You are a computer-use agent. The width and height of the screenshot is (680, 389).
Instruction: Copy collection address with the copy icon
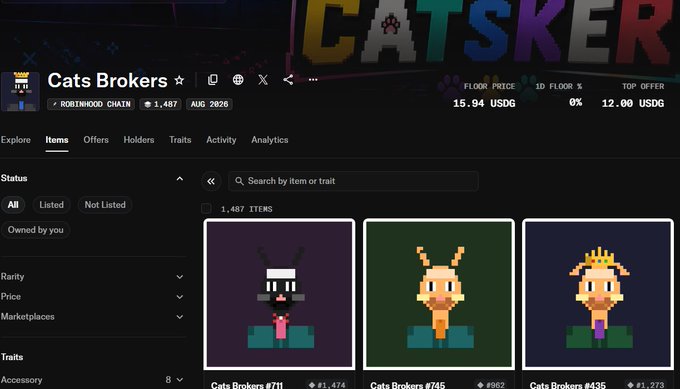pos(212,80)
